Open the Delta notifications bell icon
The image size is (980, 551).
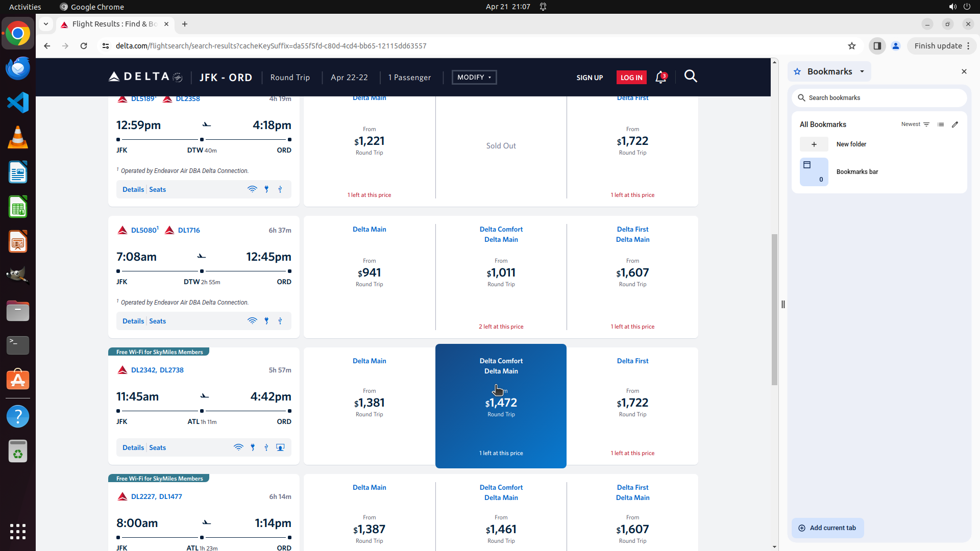click(x=660, y=77)
